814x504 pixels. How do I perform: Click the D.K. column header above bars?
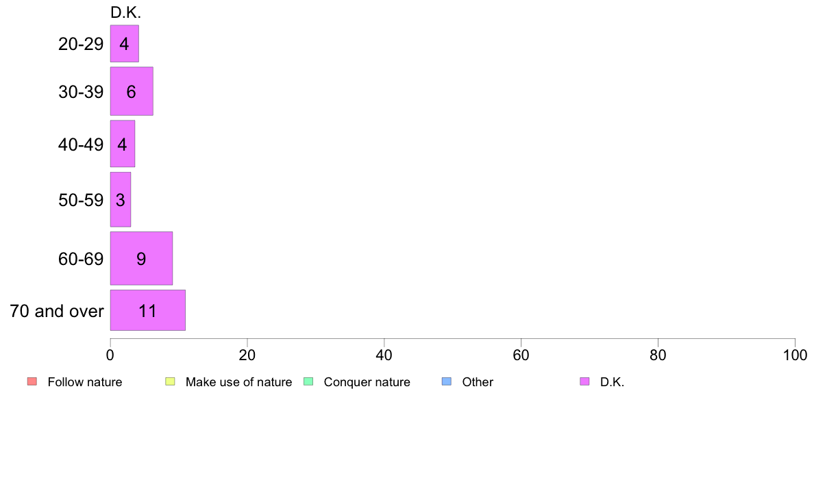tap(125, 12)
